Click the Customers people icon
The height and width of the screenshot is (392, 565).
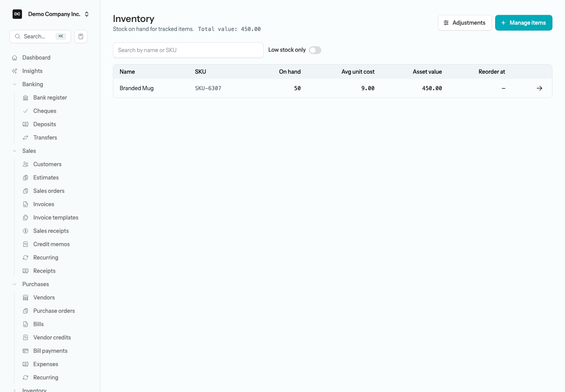26,164
